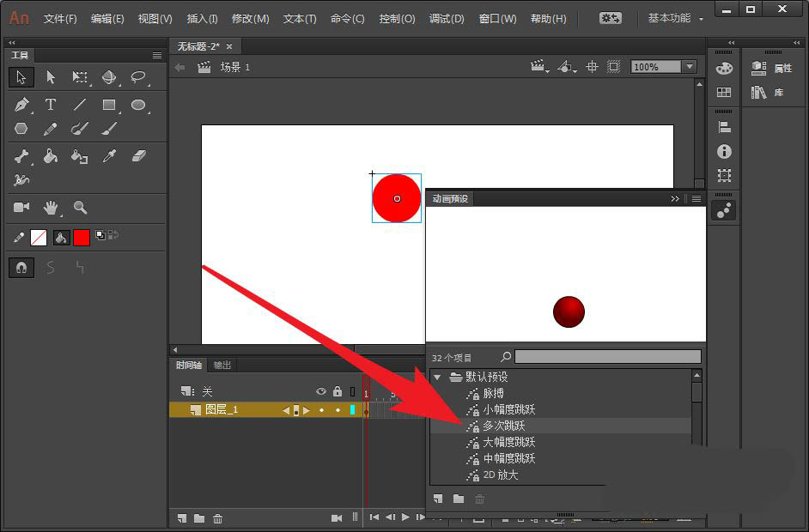Collapse the Tools panel double arrows
Image resolution: width=809 pixels, height=532 pixels.
click(12, 43)
